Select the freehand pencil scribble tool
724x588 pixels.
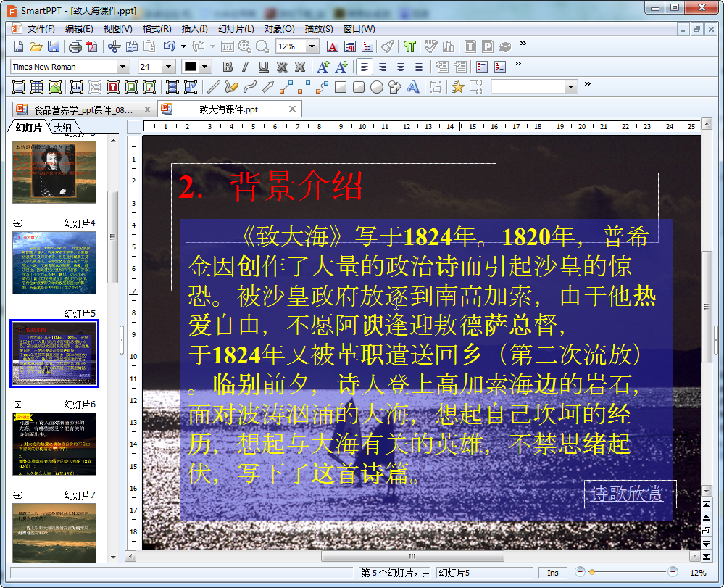pyautogui.click(x=231, y=87)
